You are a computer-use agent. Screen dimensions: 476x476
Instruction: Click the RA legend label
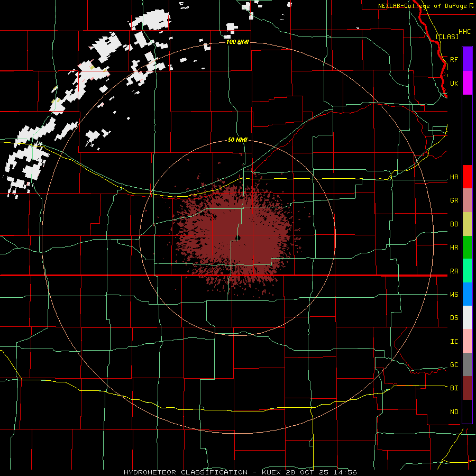(x=454, y=271)
